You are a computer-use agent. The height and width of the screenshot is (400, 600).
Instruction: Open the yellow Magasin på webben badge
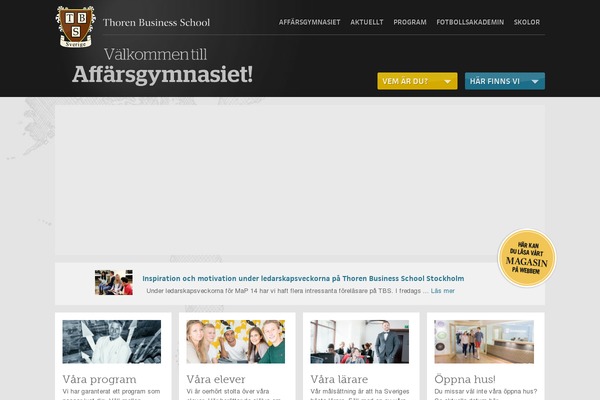point(527,258)
